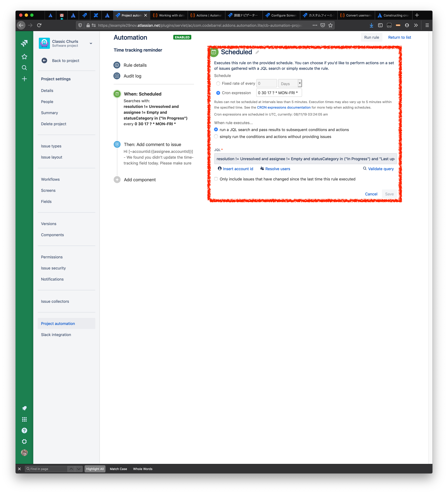
Task: Open Firefox downloads arrow icon
Action: point(371,25)
